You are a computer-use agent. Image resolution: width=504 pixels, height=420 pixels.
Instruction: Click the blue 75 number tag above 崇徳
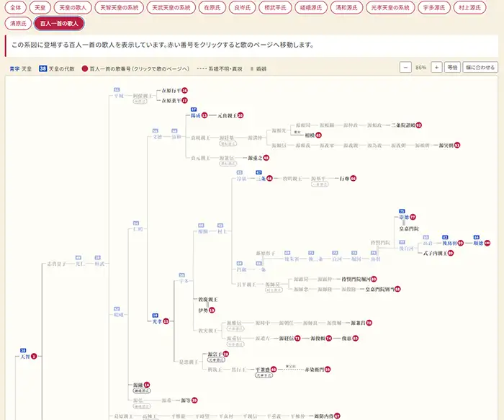point(402,211)
